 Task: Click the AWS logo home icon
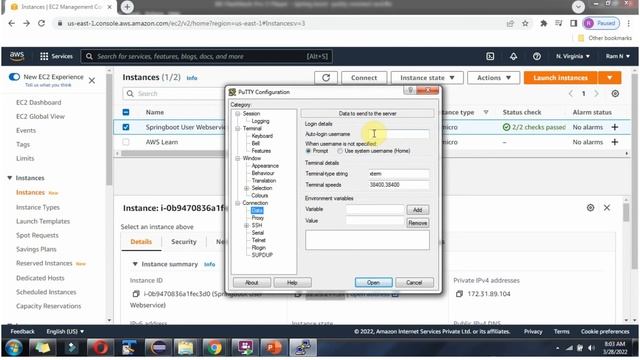[x=17, y=56]
